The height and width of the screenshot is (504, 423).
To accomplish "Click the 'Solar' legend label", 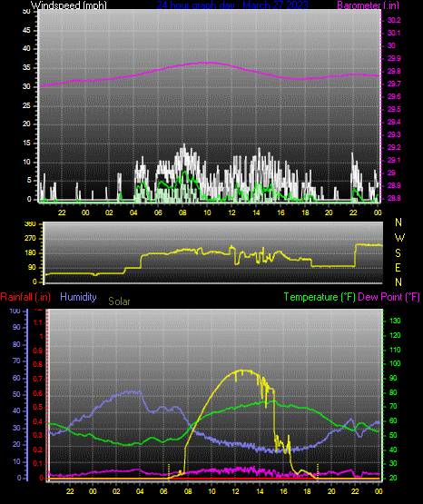I will pos(119,301).
